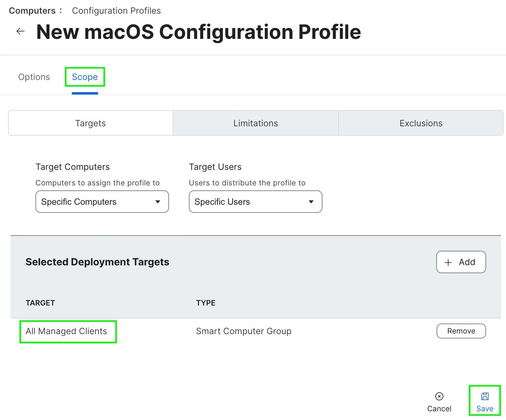Click the Cancel label text
Viewport: 506px width, 420px height.
439,409
